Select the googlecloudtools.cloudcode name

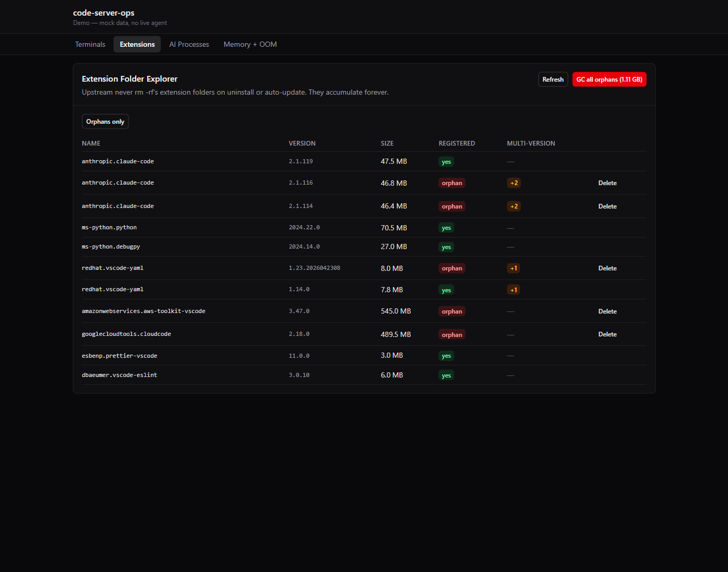point(126,334)
